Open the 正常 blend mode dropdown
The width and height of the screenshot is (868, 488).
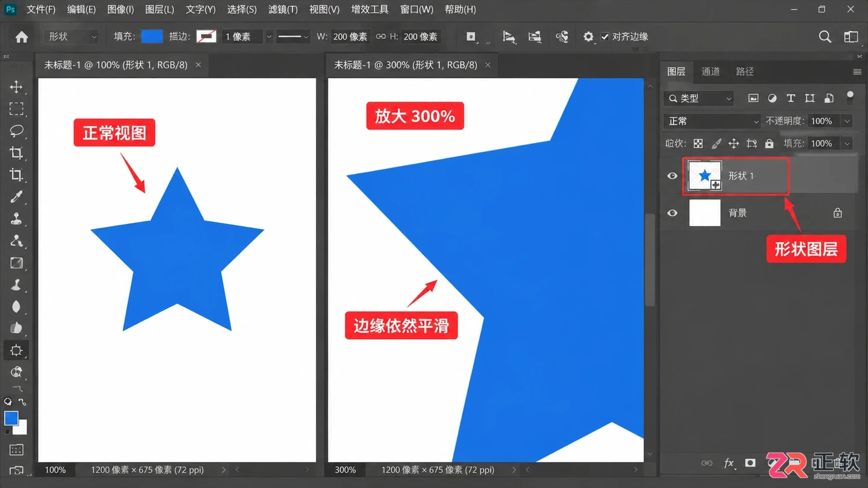coord(712,121)
